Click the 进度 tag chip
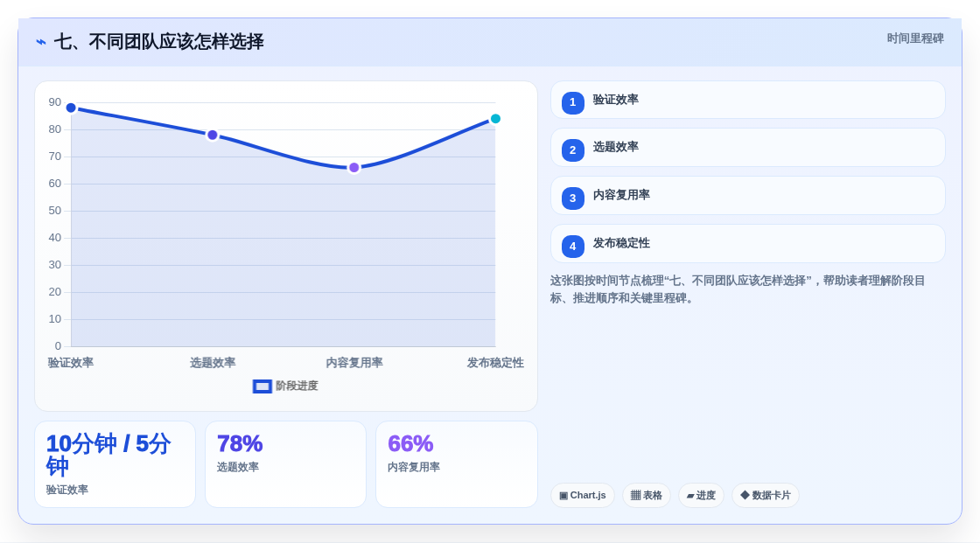This screenshot has width=980, height=543. (x=701, y=496)
